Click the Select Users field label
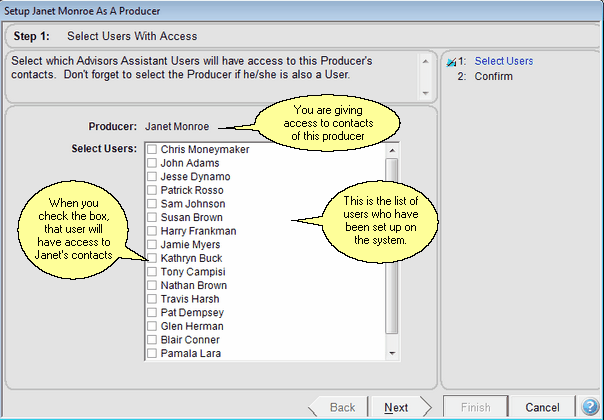The width and height of the screenshot is (604, 420). click(x=104, y=148)
